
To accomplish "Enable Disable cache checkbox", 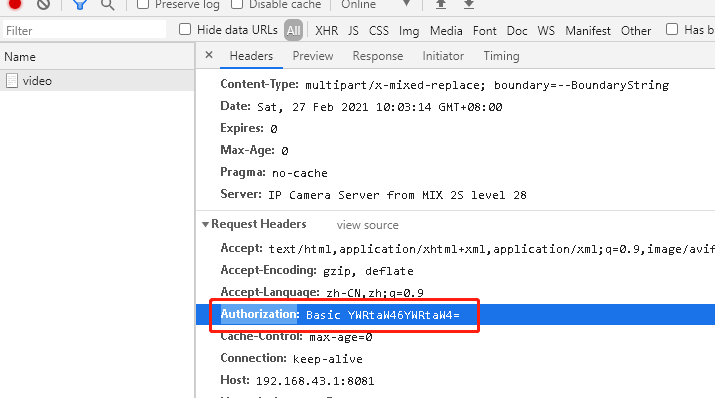I will 237,4.
